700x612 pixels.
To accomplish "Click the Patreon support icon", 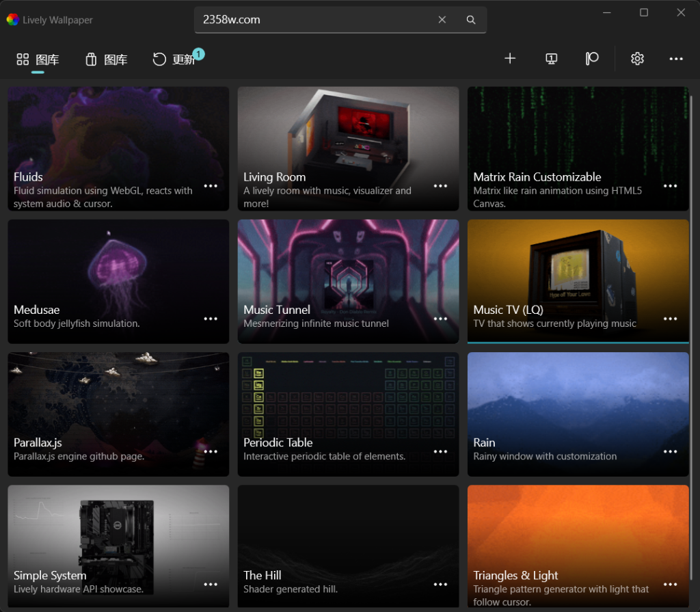I will point(592,59).
